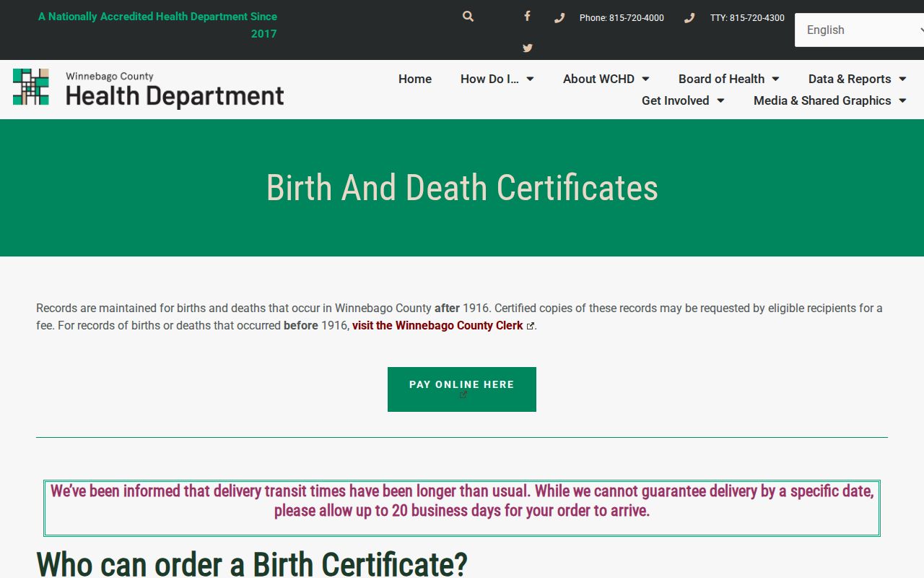924x578 pixels.
Task: Open the Get Involved menu item
Action: click(676, 101)
